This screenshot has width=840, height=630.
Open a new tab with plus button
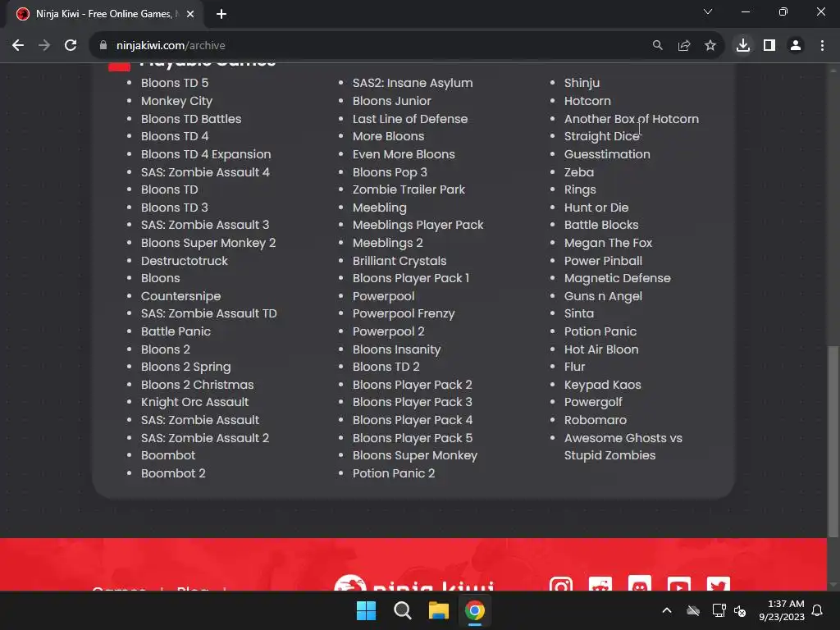[x=221, y=14]
